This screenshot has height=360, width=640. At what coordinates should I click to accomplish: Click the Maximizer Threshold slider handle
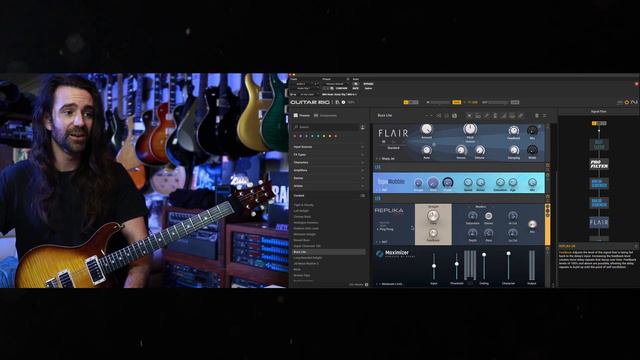457,264
